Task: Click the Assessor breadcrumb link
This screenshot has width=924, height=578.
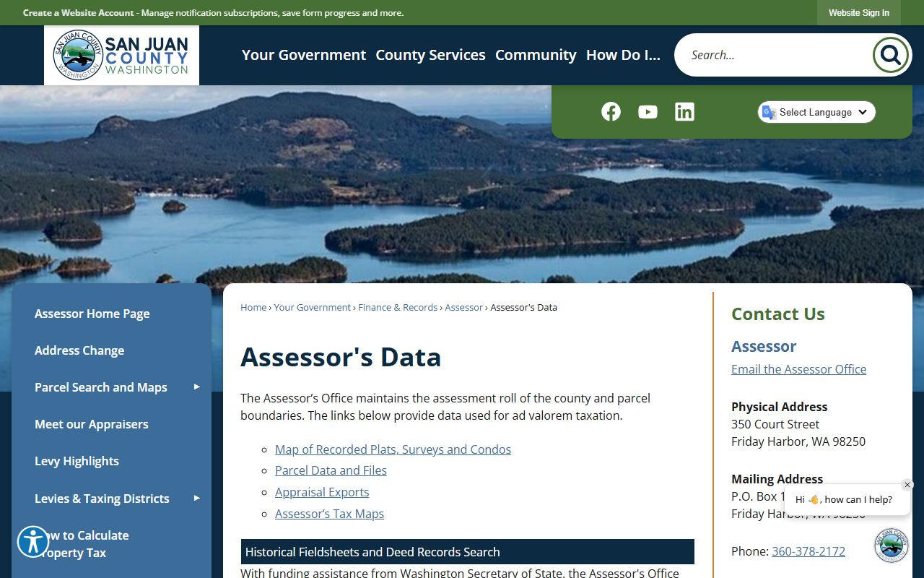Action: pos(463,307)
